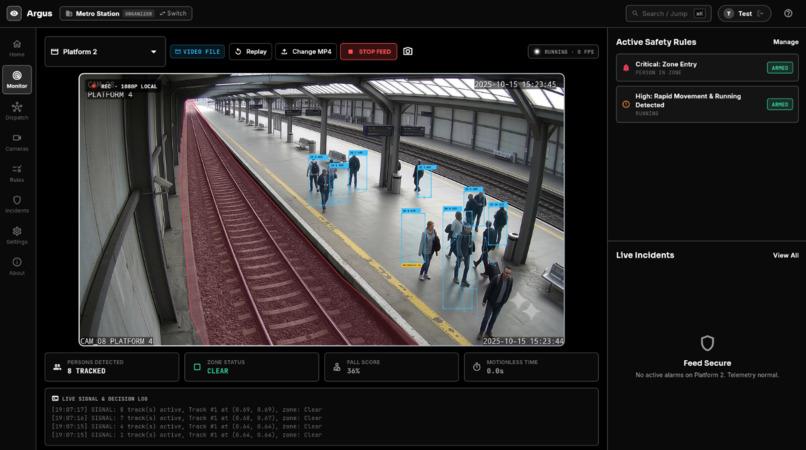Click the Search / Jump field
The image size is (806, 450).
[668, 13]
